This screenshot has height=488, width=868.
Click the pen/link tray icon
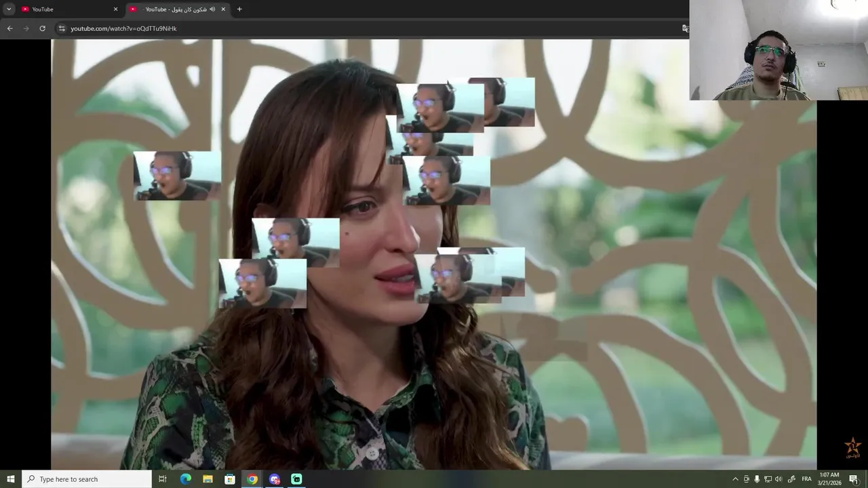coord(791,479)
